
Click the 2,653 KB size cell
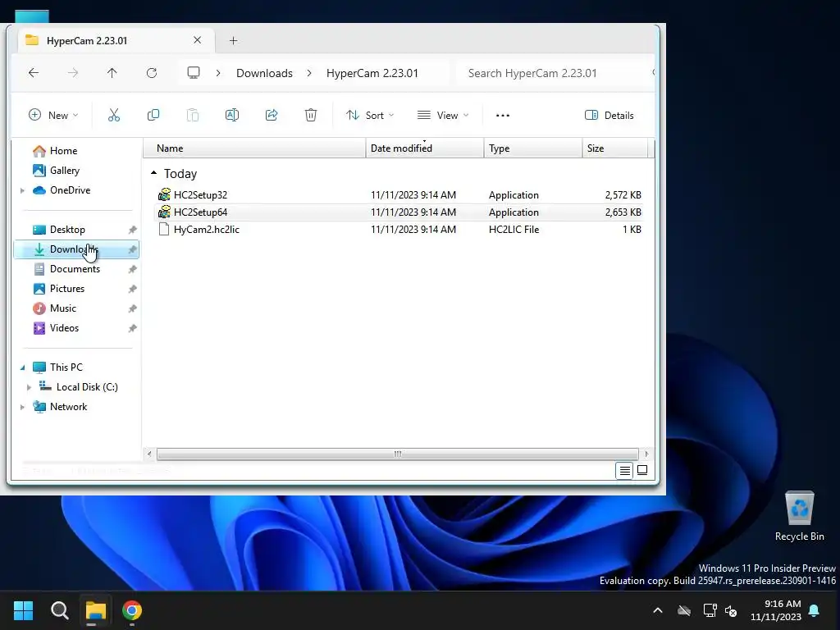(623, 212)
